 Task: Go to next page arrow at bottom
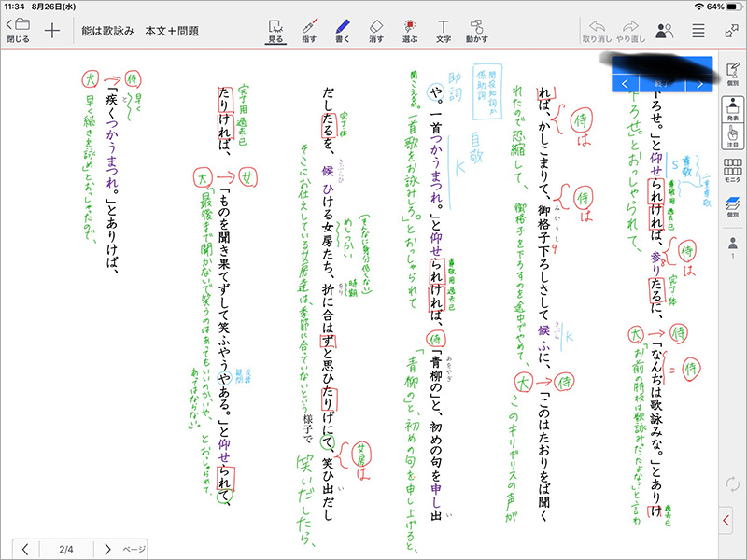[x=107, y=549]
